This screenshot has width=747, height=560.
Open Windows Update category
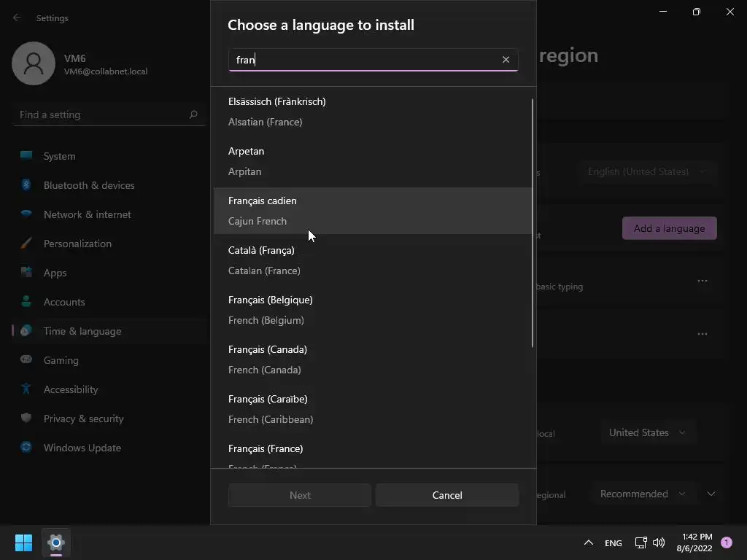click(x=109, y=448)
